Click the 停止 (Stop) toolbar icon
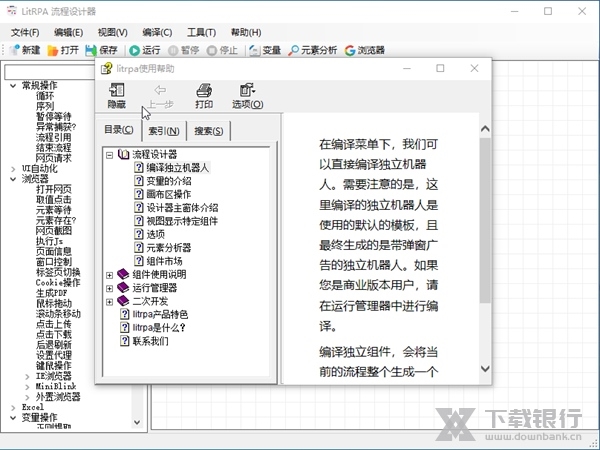600x450 pixels. (212, 51)
